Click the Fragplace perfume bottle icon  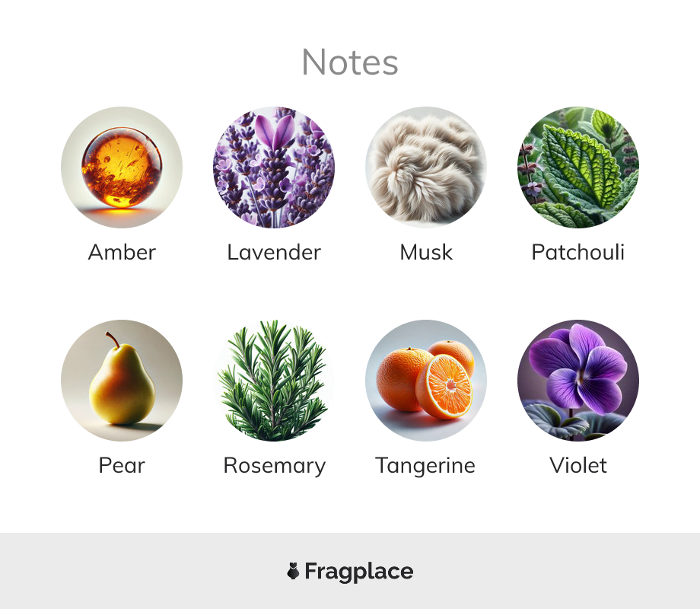[x=293, y=571]
